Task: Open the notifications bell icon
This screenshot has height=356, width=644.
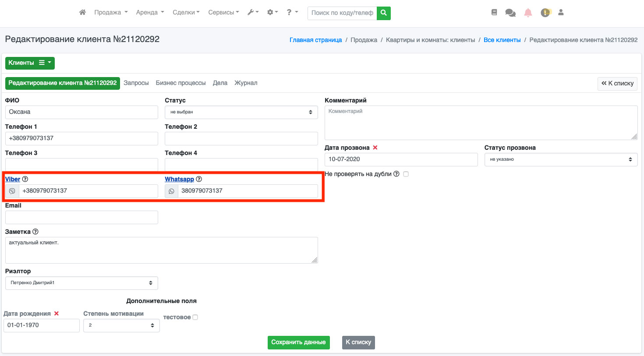Action: pos(528,13)
